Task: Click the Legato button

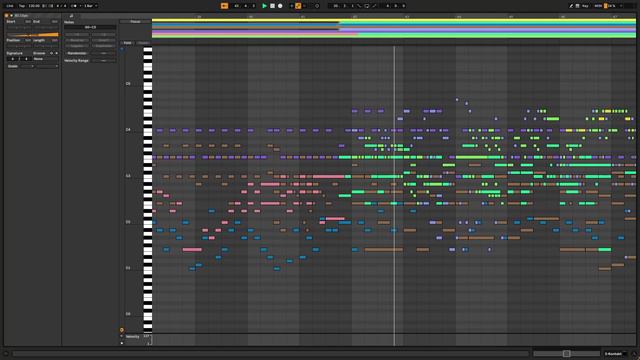Action: (77, 46)
